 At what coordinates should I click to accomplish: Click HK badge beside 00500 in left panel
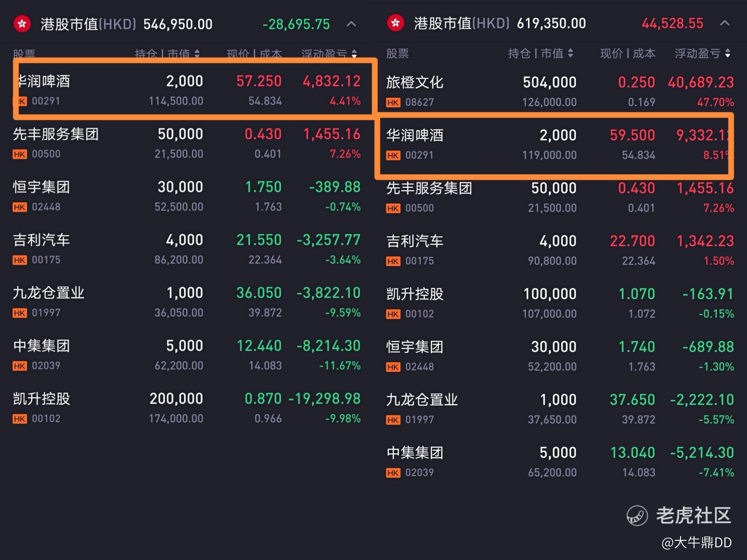(x=20, y=154)
